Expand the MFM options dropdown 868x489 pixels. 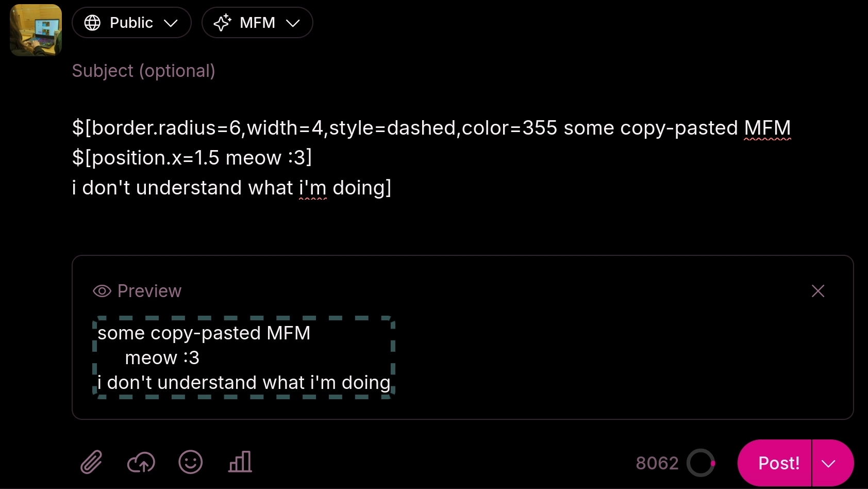(293, 22)
